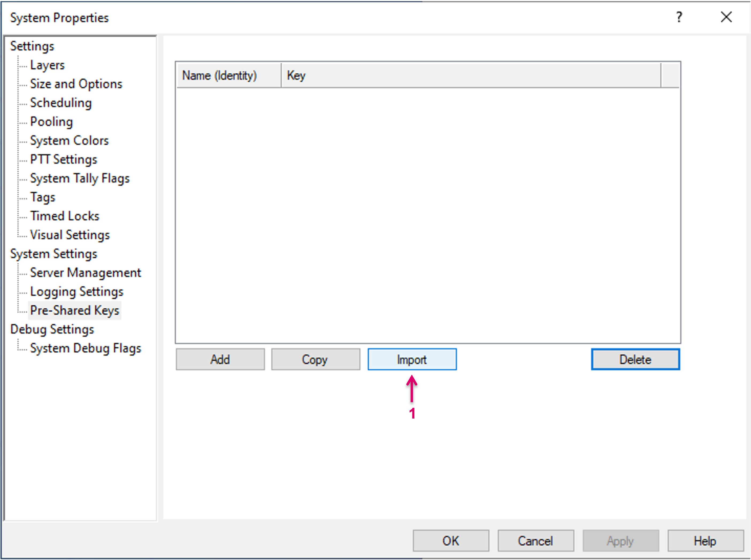
Task: Click the question mark help icon
Action: click(679, 17)
